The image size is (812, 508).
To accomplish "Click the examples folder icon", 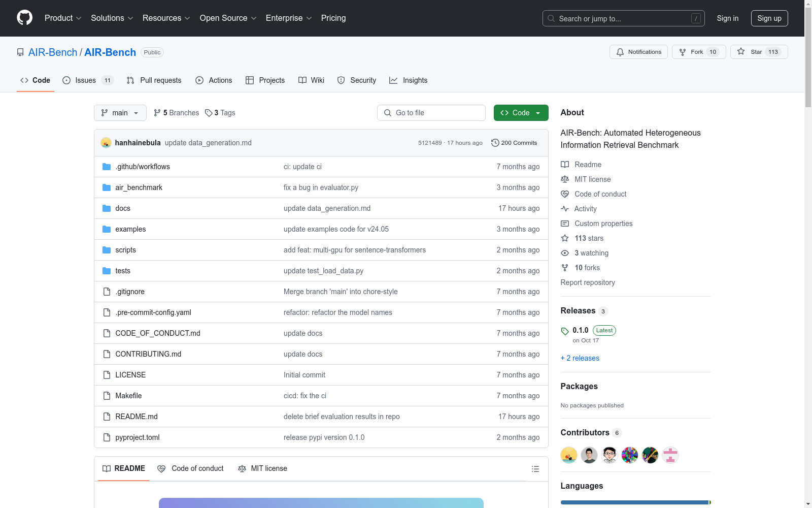I will tap(107, 229).
